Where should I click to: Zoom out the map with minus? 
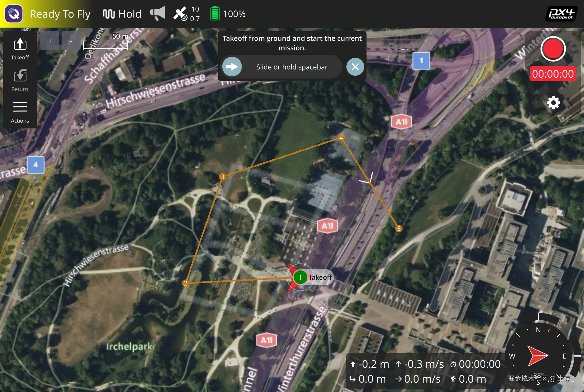pos(71,41)
